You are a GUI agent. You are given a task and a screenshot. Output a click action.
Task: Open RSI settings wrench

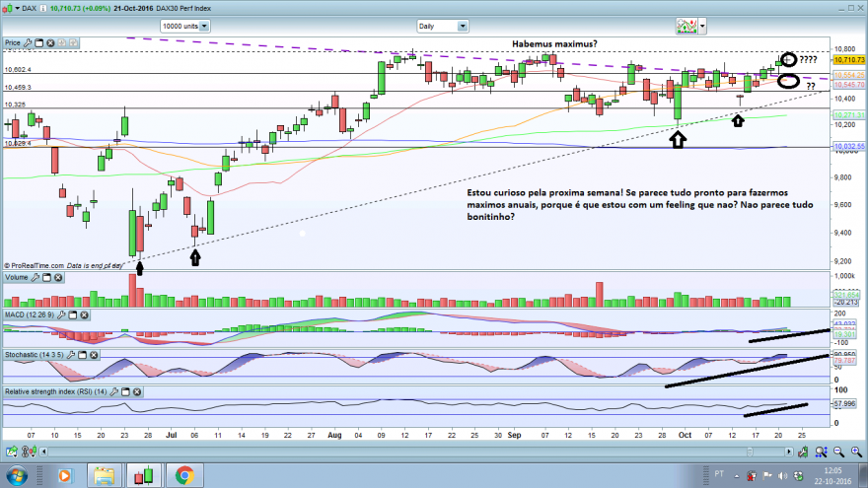click(x=114, y=391)
